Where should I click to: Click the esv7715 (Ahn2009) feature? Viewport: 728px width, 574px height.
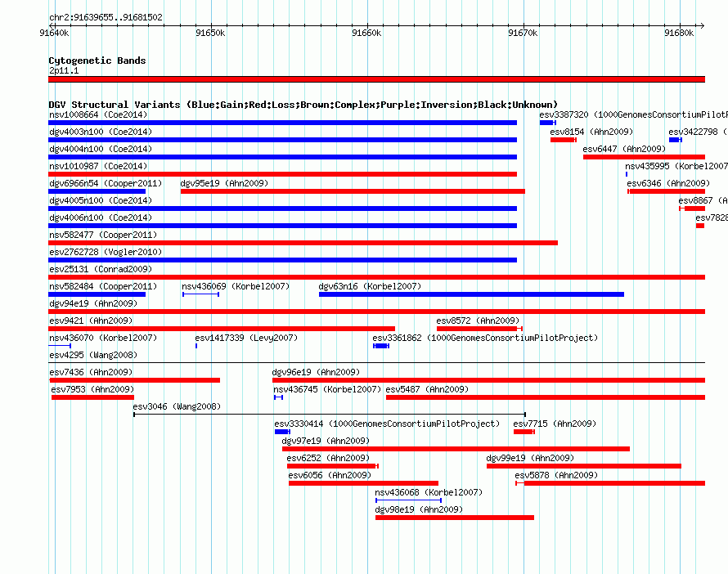[x=524, y=432]
